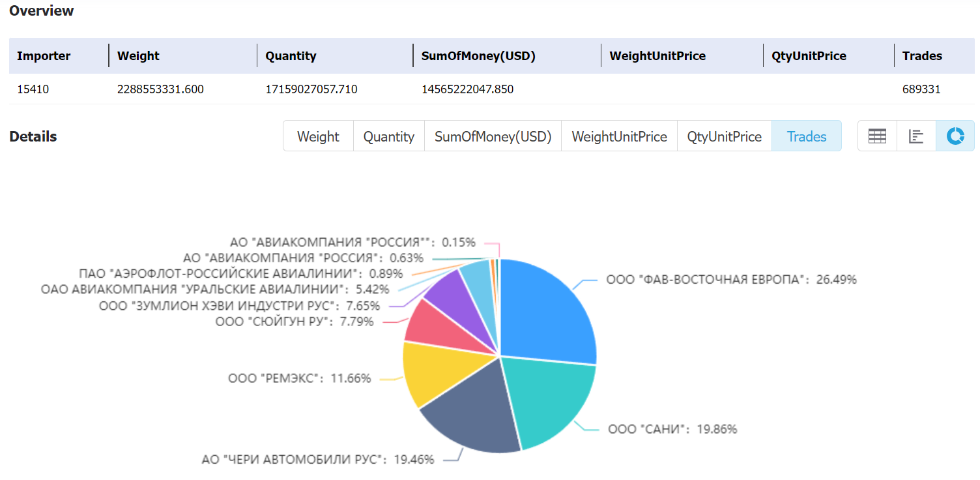Click the SumOfMoney(USD) column header
980x480 pixels.
tap(478, 56)
